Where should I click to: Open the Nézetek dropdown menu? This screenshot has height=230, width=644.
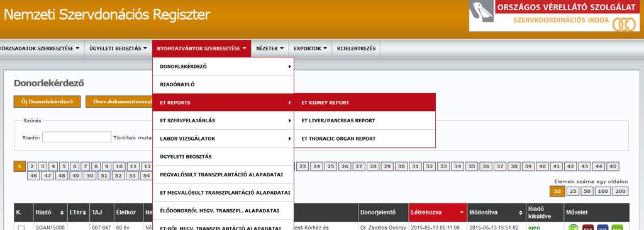(270, 49)
